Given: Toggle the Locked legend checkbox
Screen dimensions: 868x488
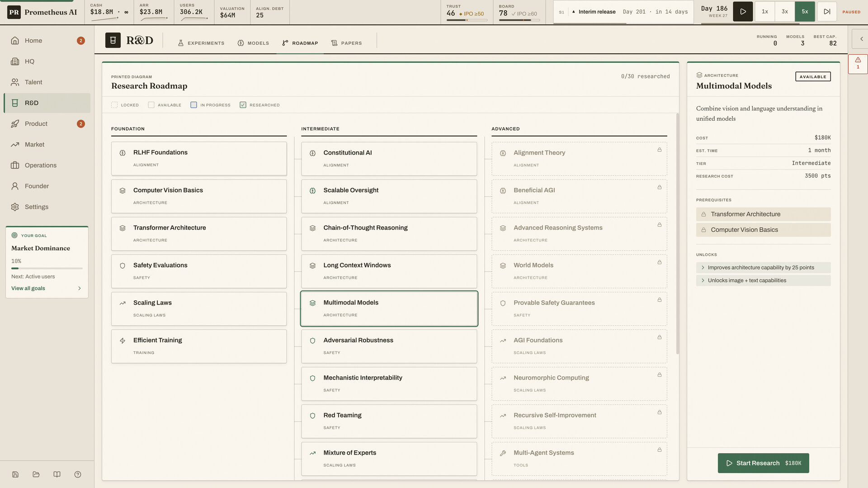Looking at the screenshot, I should click(114, 105).
